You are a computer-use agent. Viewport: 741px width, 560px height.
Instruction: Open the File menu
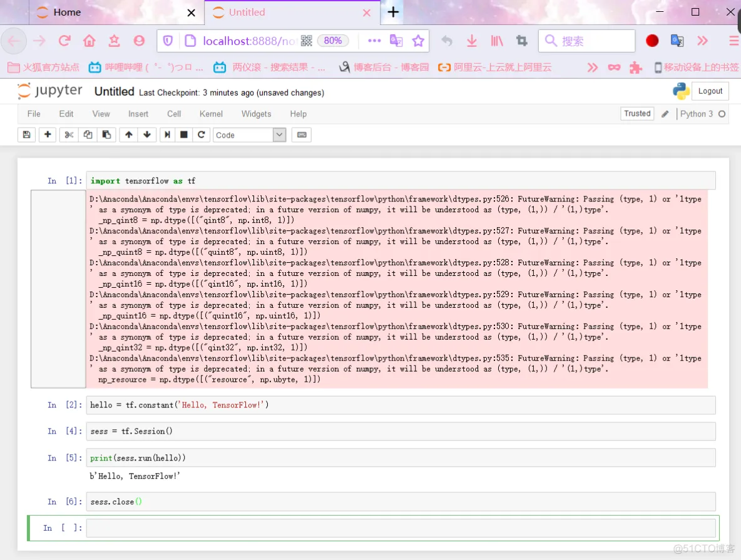pos(34,114)
